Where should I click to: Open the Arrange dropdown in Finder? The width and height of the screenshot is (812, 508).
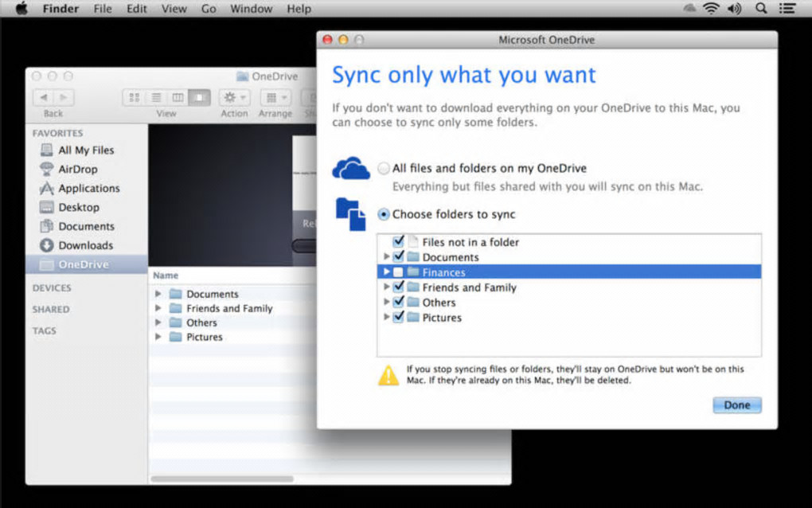pyautogui.click(x=275, y=97)
